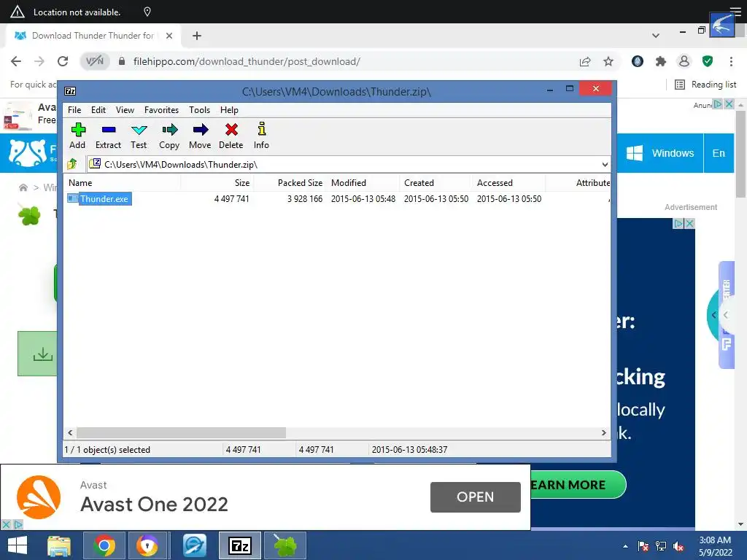Sort by Modified column header

[x=363, y=183]
